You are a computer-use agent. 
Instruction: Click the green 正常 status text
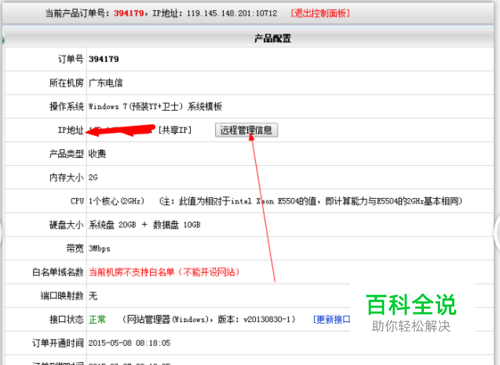[x=97, y=319]
